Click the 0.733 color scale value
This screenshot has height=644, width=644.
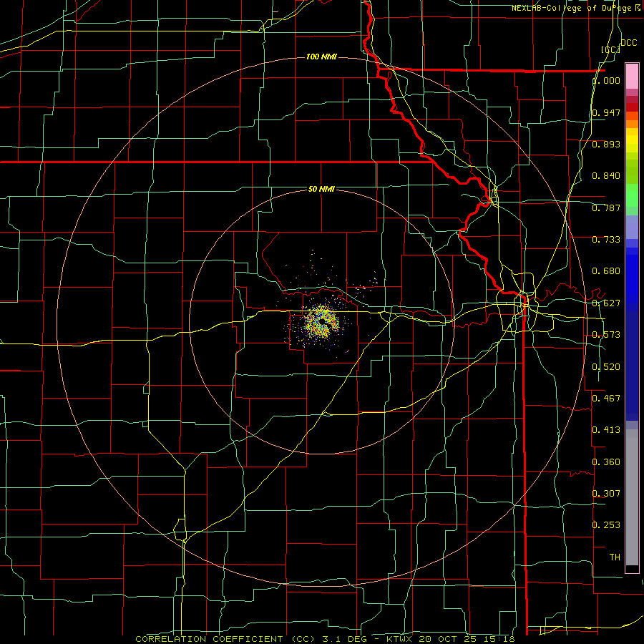pyautogui.click(x=606, y=240)
